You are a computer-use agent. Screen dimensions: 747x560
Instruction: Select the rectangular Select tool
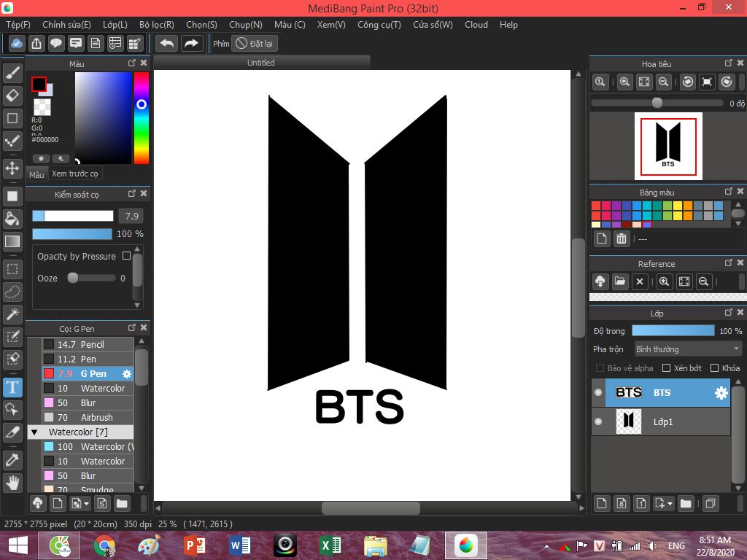[x=12, y=270]
